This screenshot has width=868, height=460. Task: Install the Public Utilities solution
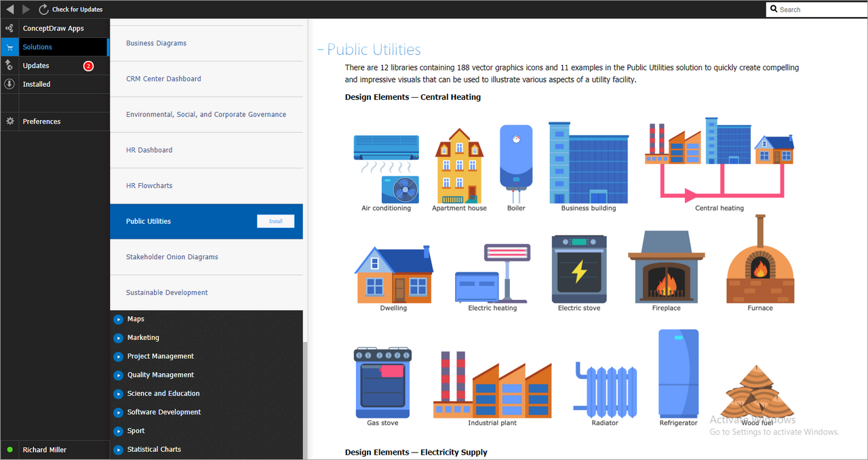point(275,221)
